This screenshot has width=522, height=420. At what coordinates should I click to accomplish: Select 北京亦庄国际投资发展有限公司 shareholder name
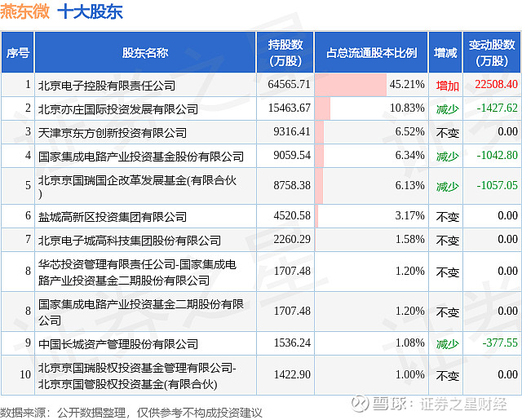[117, 109]
